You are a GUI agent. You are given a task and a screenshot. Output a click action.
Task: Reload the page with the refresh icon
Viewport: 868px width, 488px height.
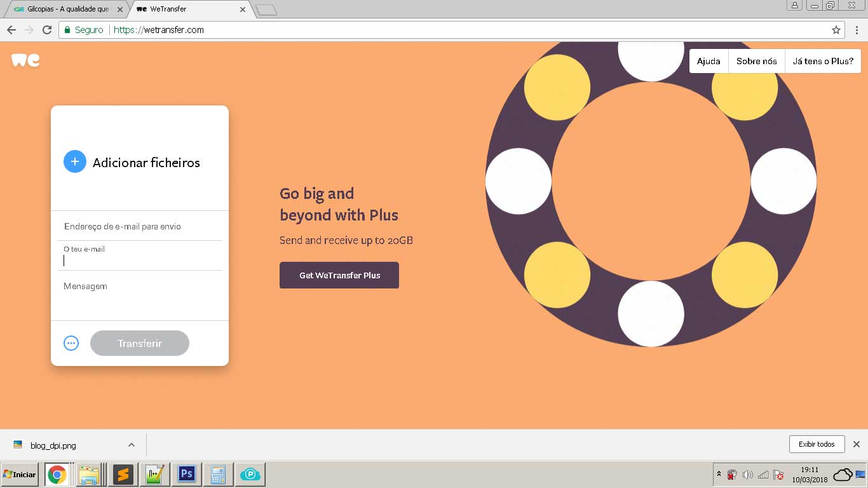tap(47, 30)
